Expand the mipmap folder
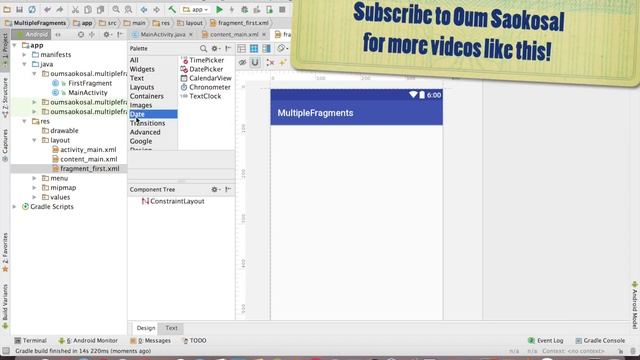The height and width of the screenshot is (360, 640). pos(34,188)
